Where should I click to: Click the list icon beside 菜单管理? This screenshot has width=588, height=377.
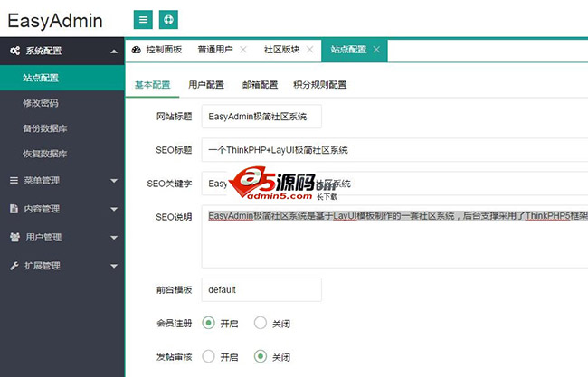click(x=14, y=181)
